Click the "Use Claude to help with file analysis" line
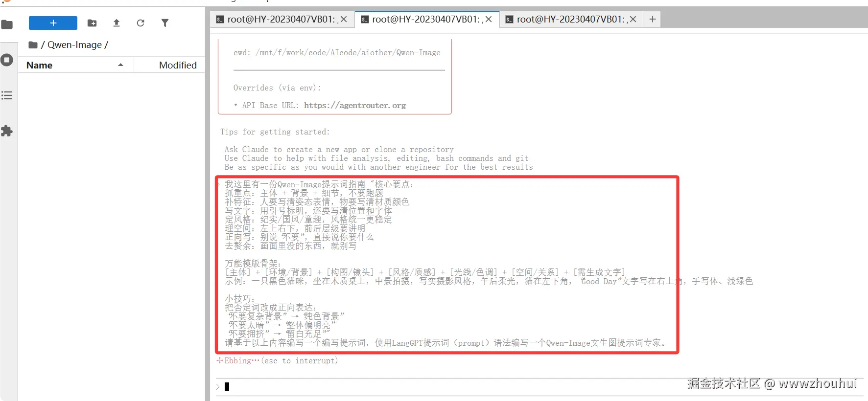This screenshot has height=401, width=868. pyautogui.click(x=376, y=158)
